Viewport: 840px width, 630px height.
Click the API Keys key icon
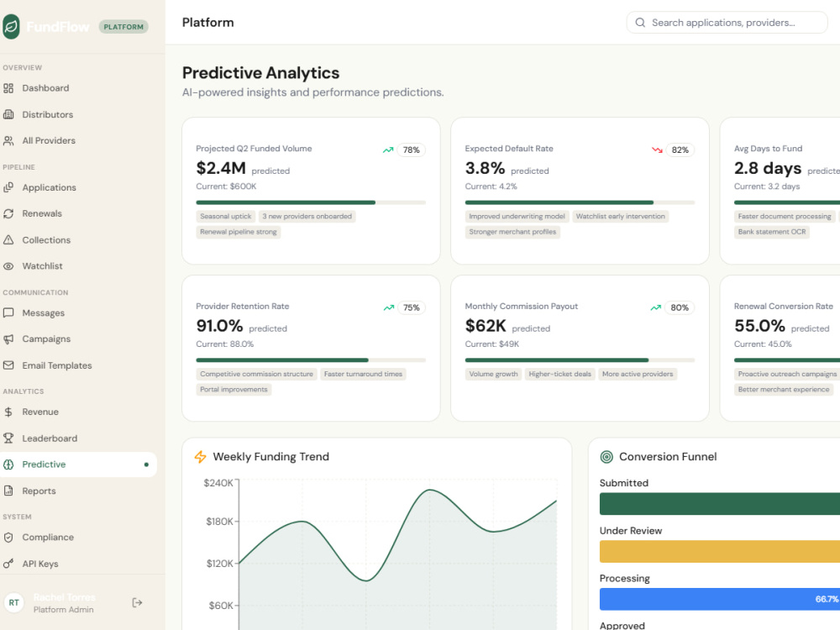coord(8,564)
